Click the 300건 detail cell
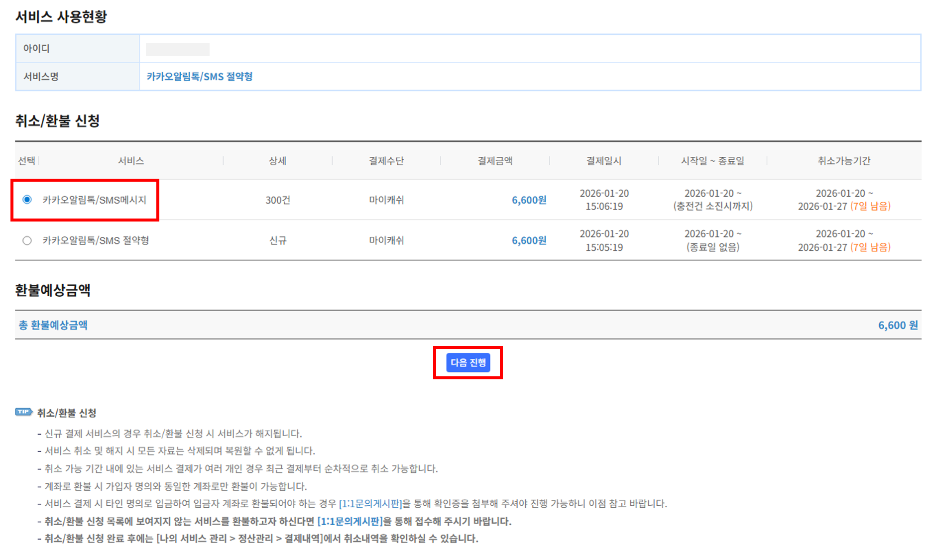This screenshot has height=560, width=936. click(x=277, y=200)
